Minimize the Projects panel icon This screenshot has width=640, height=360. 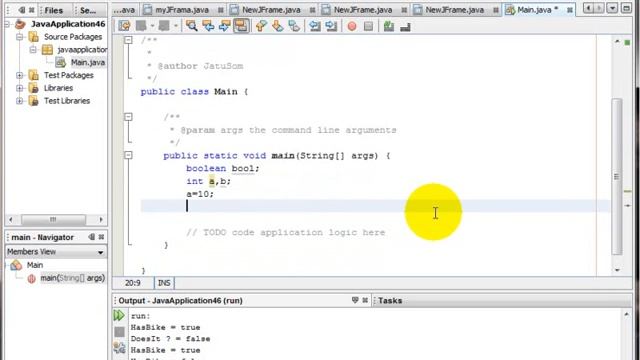pos(22,10)
